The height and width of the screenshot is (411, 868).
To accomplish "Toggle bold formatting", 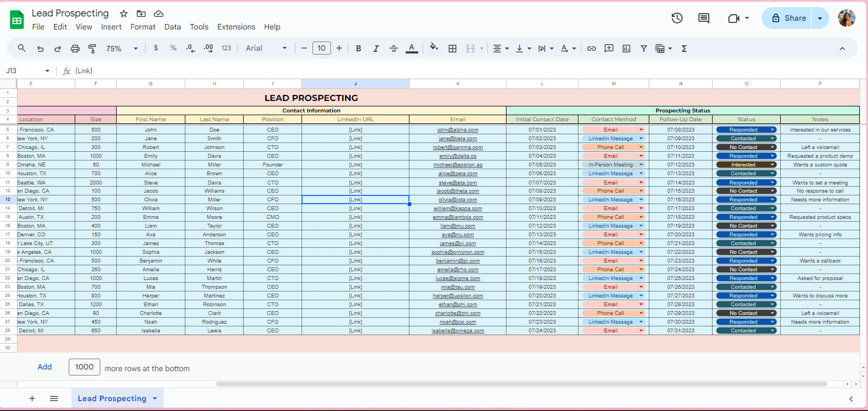I will 358,49.
